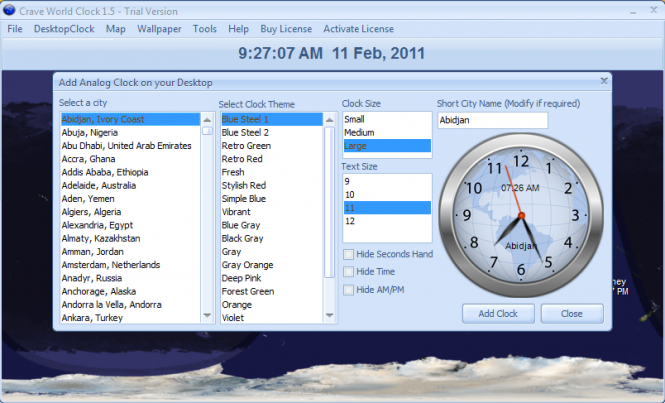Click the Close button in dialog
Image resolution: width=665 pixels, height=403 pixels.
(x=572, y=313)
